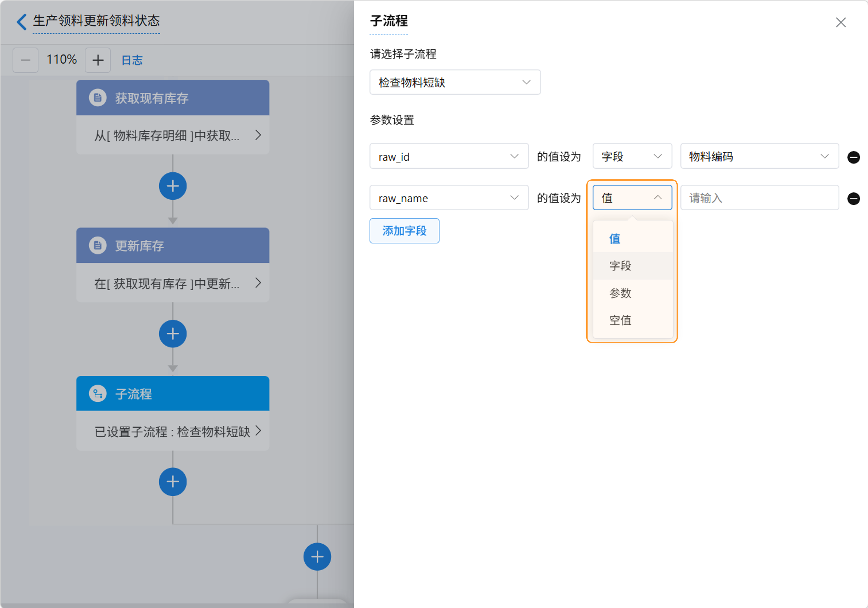Viewport: 868px width, 608px height.
Task: Zoom in with the plus button
Action: [x=97, y=60]
